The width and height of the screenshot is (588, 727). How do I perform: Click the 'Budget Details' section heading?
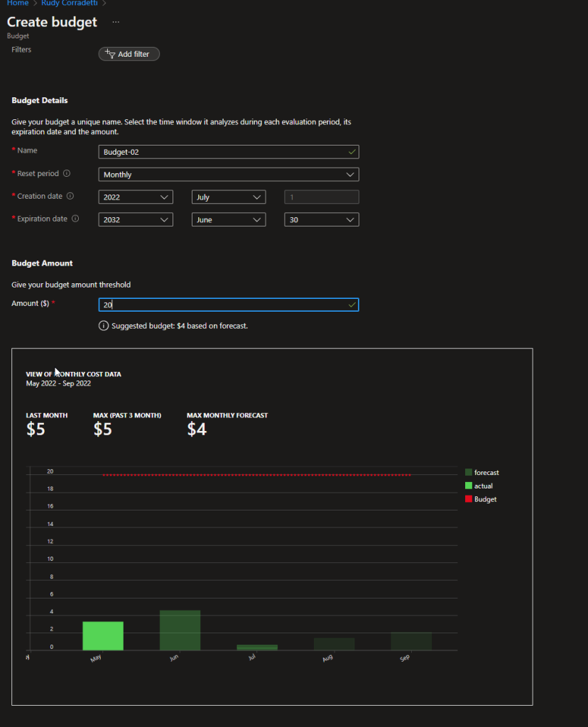coord(40,100)
